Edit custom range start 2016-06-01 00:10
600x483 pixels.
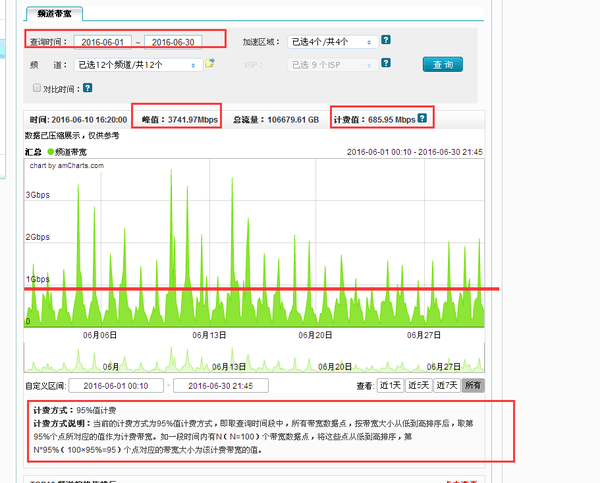pyautogui.click(x=116, y=386)
